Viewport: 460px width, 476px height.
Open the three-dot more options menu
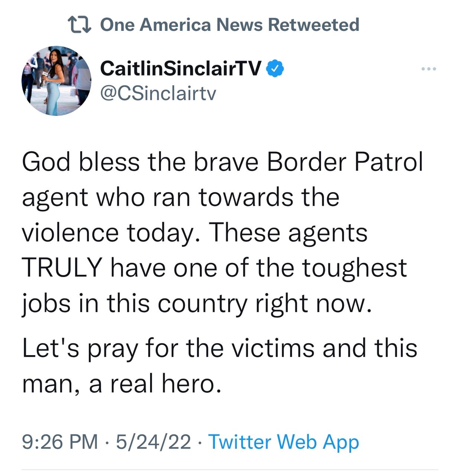point(428,69)
